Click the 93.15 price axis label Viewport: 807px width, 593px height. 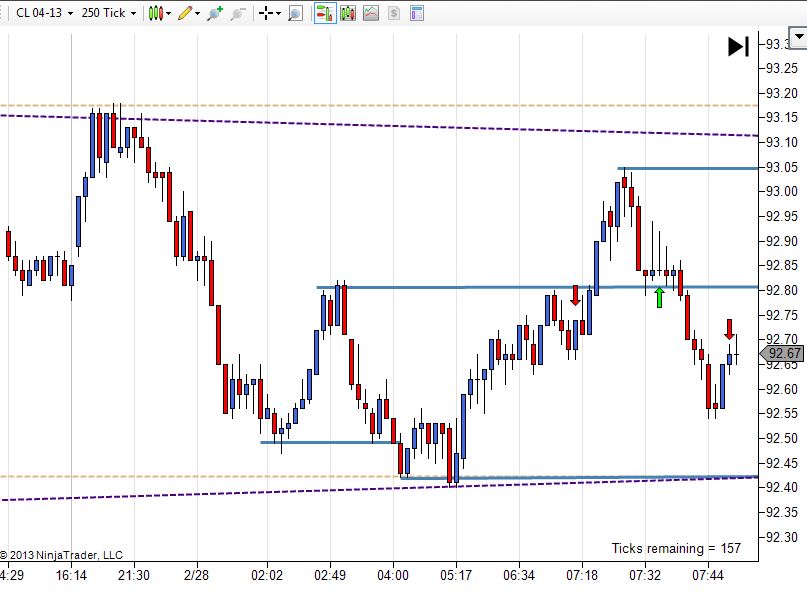782,117
